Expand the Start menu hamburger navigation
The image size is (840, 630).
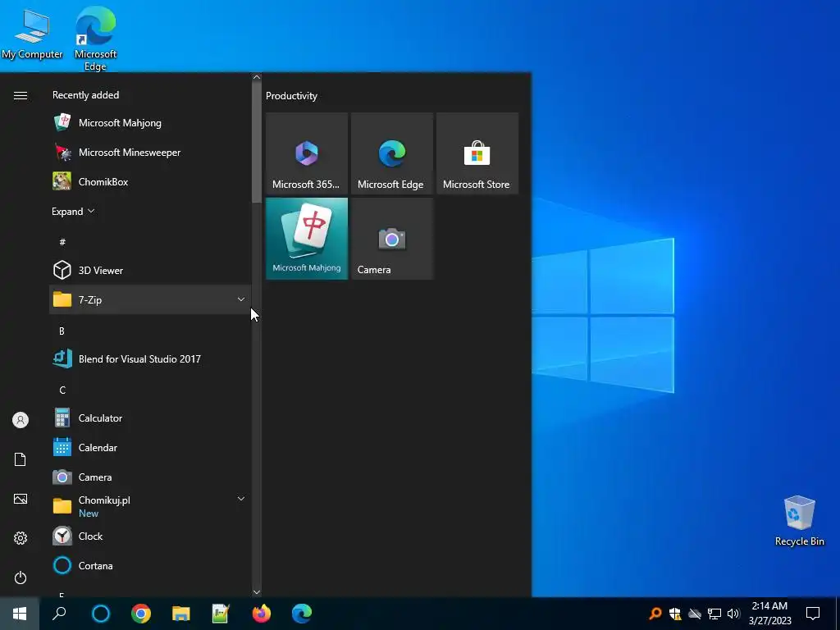point(21,95)
